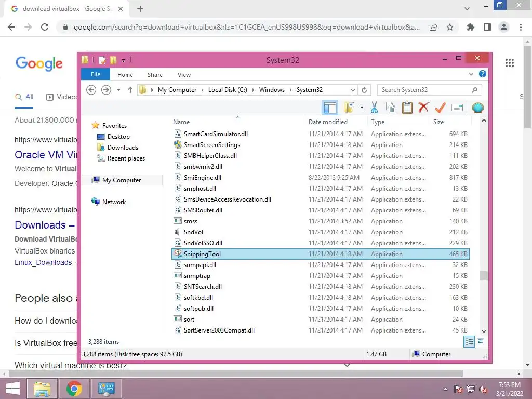Expand the ribbon with the chevron
The image size is (532, 399).
(x=471, y=74)
